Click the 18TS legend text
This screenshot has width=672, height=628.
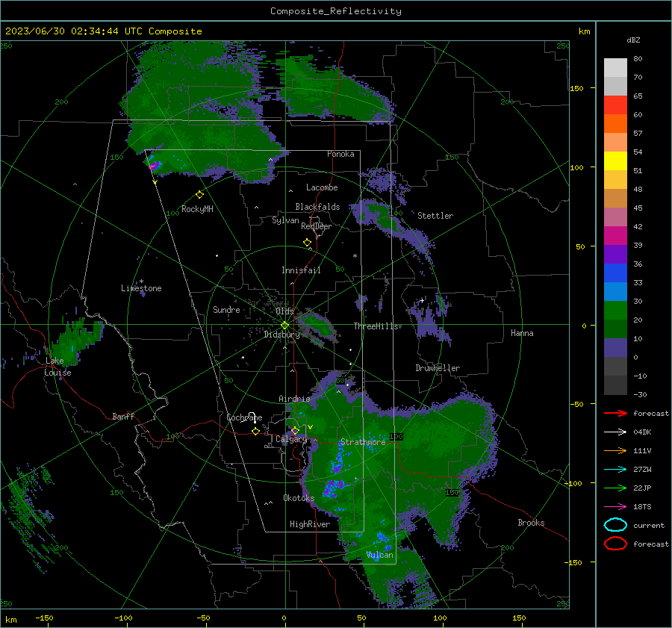pyautogui.click(x=642, y=507)
